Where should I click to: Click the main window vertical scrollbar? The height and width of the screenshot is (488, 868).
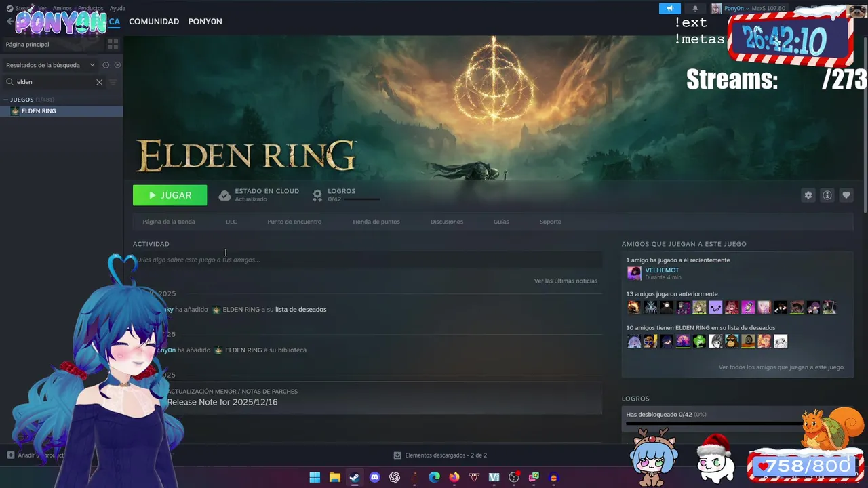coord(865,125)
